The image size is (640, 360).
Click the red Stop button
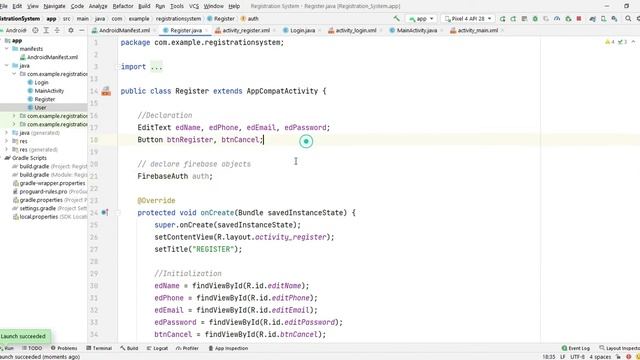click(579, 18)
